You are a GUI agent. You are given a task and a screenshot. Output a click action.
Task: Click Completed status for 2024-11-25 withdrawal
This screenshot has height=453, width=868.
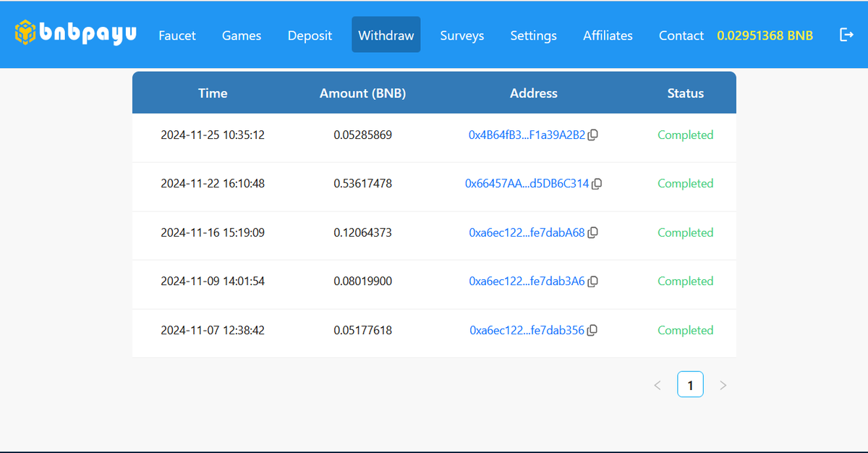pos(686,135)
